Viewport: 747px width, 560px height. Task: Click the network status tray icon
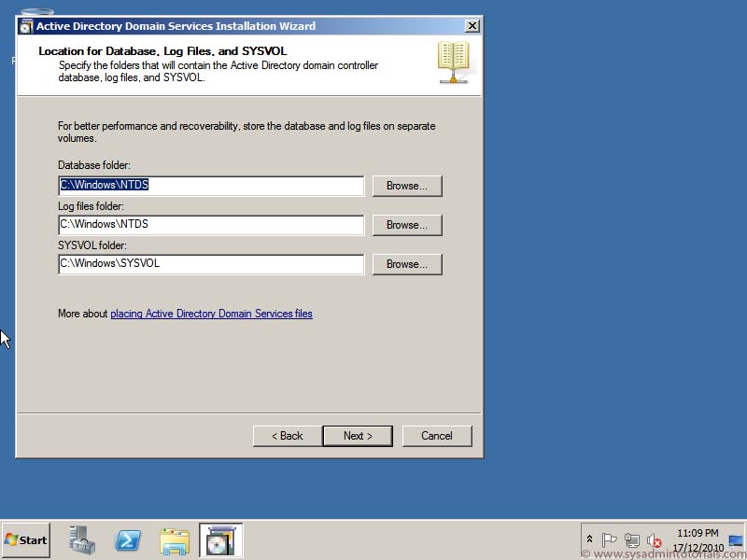pos(631,539)
